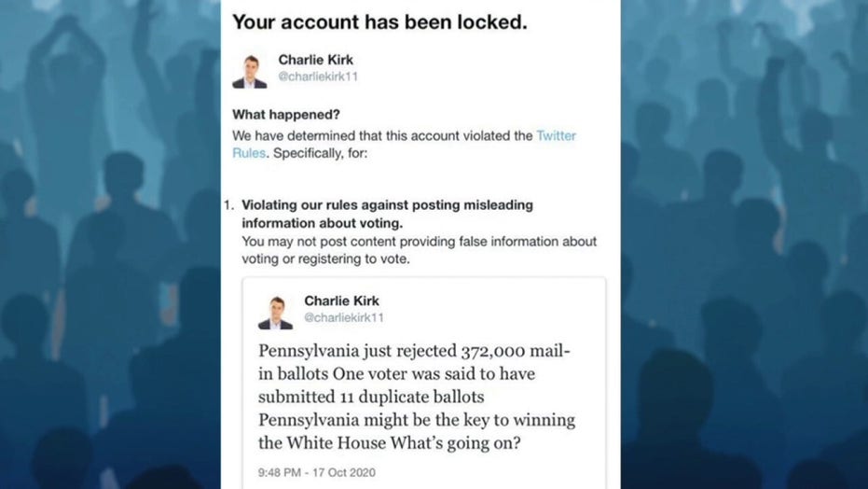Click the 'Rules' link on the second line

click(249, 153)
